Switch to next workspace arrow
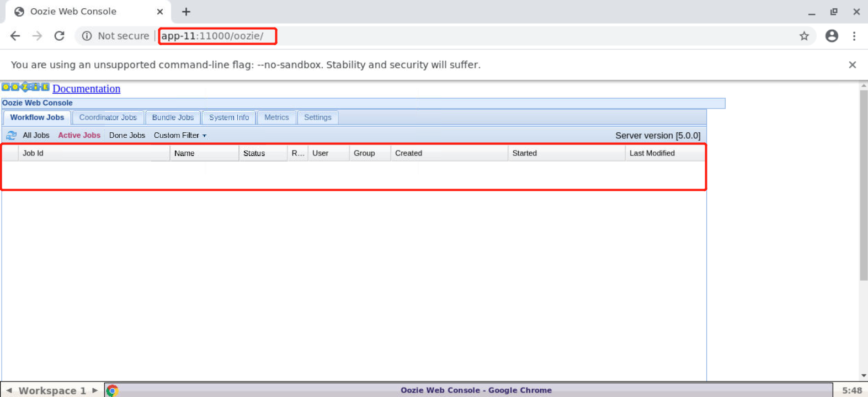This screenshot has width=868, height=397. (95, 390)
